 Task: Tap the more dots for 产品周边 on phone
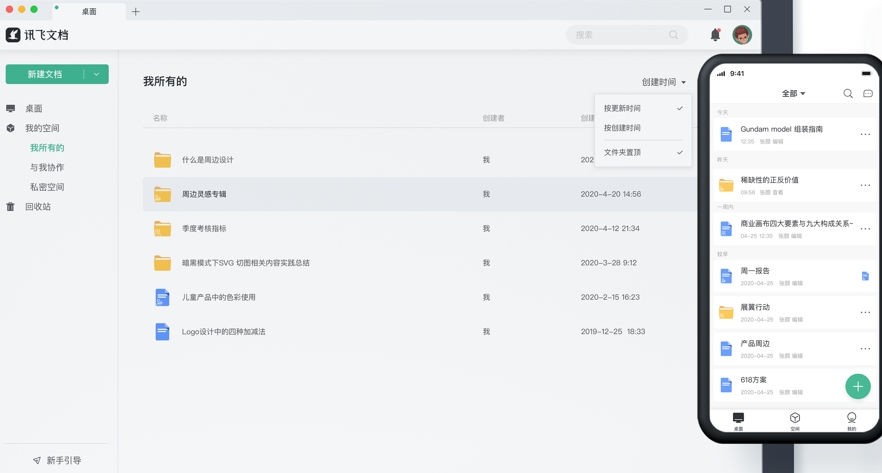coord(865,349)
